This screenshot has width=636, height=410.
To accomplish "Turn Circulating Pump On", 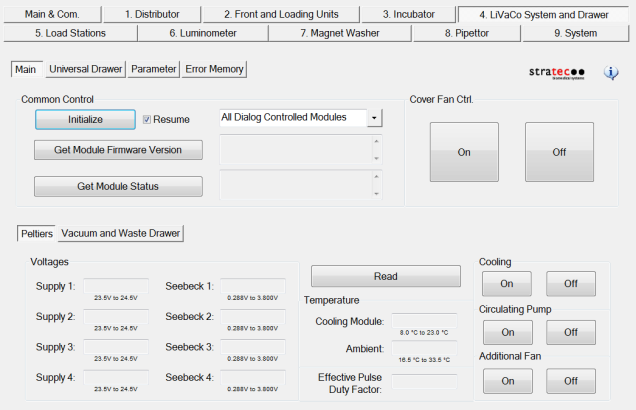I will coord(508,332).
